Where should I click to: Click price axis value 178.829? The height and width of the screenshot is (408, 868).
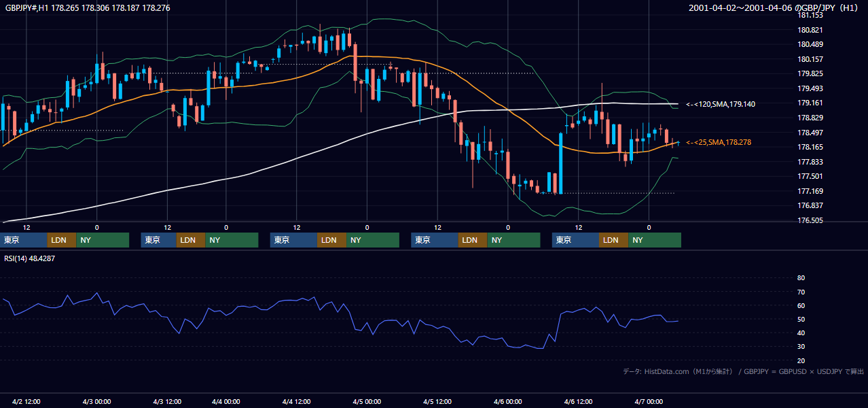tap(809, 118)
